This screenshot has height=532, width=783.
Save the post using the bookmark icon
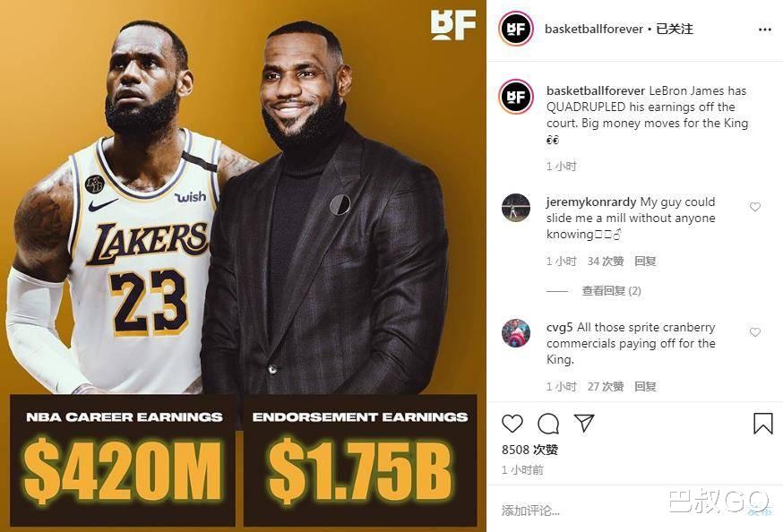pyautogui.click(x=762, y=423)
